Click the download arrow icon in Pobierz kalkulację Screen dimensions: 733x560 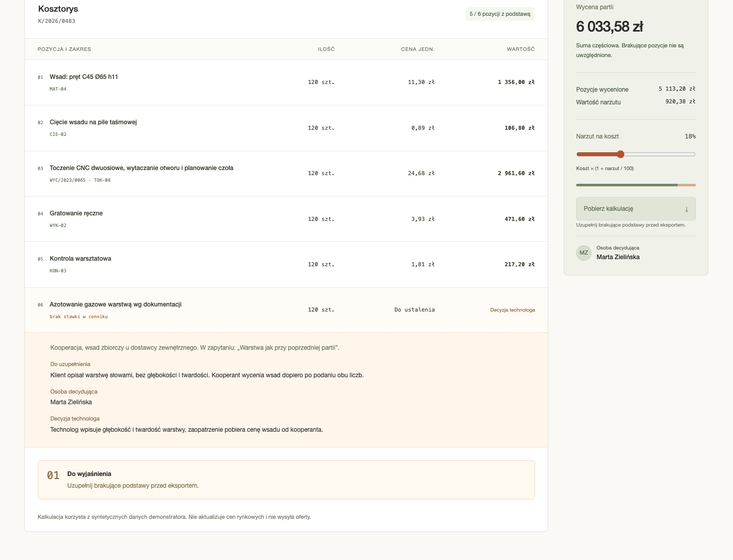[x=686, y=209]
